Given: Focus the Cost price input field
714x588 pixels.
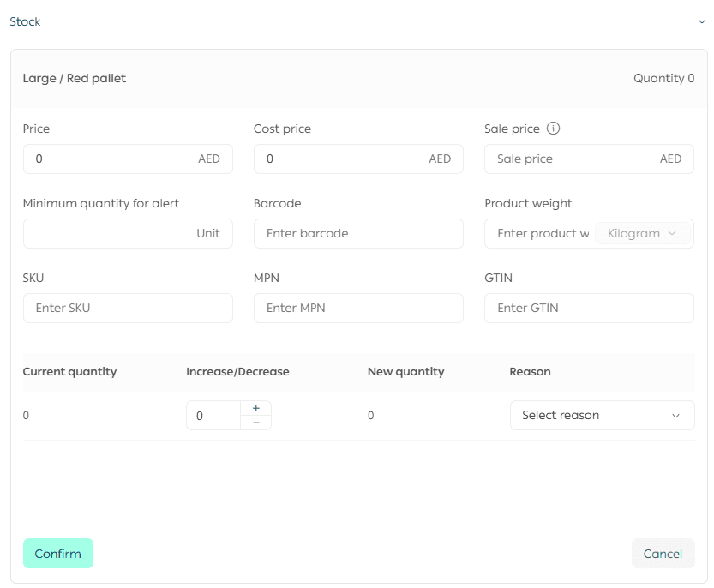Looking at the screenshot, I should 343,159.
